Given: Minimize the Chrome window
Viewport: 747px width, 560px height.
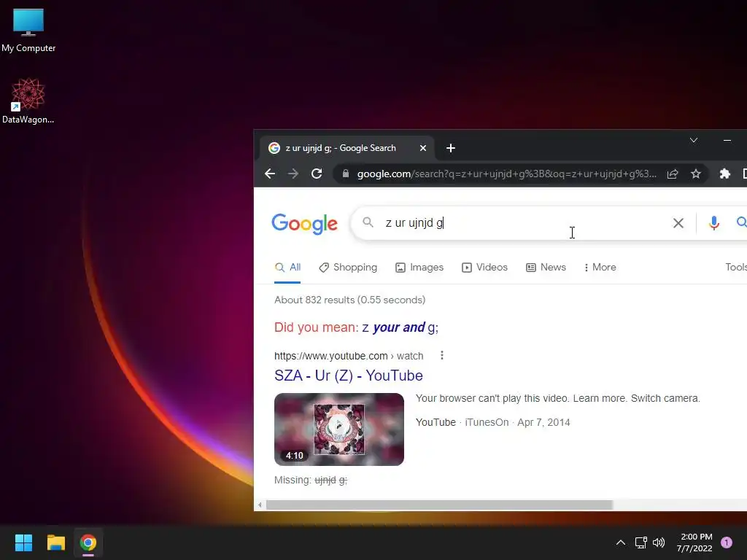Looking at the screenshot, I should click(x=727, y=140).
